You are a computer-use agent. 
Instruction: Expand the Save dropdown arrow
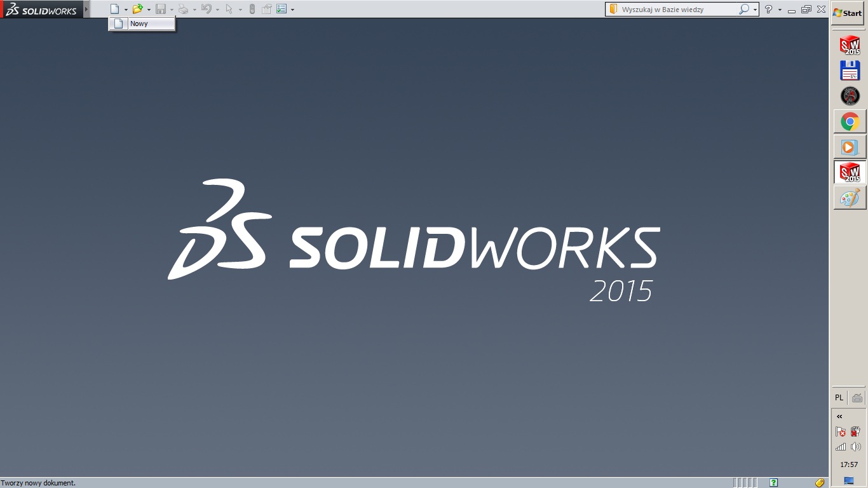tap(172, 10)
